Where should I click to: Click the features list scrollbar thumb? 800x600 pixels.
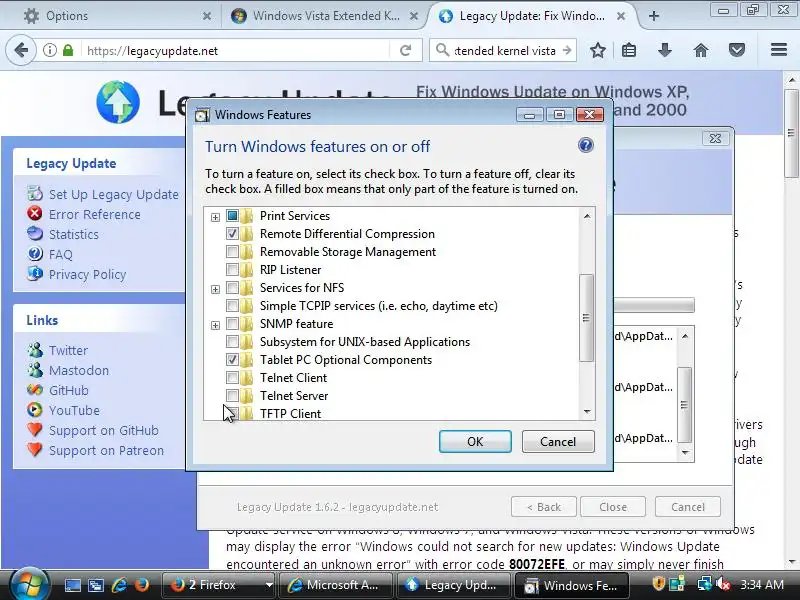[x=586, y=318]
